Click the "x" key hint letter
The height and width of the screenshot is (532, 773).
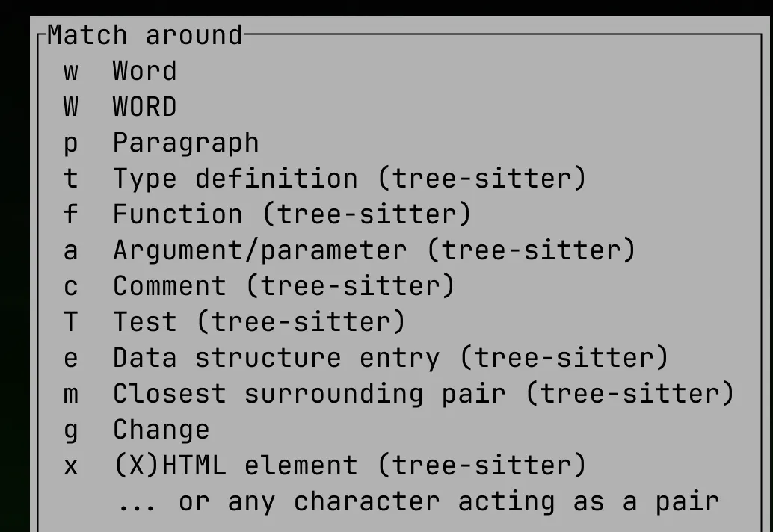70,466
